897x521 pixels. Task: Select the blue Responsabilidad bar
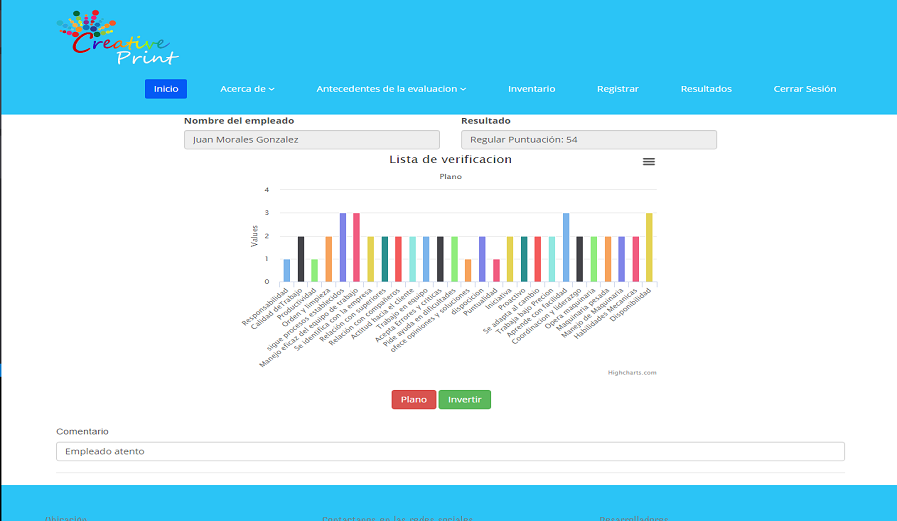click(x=287, y=271)
